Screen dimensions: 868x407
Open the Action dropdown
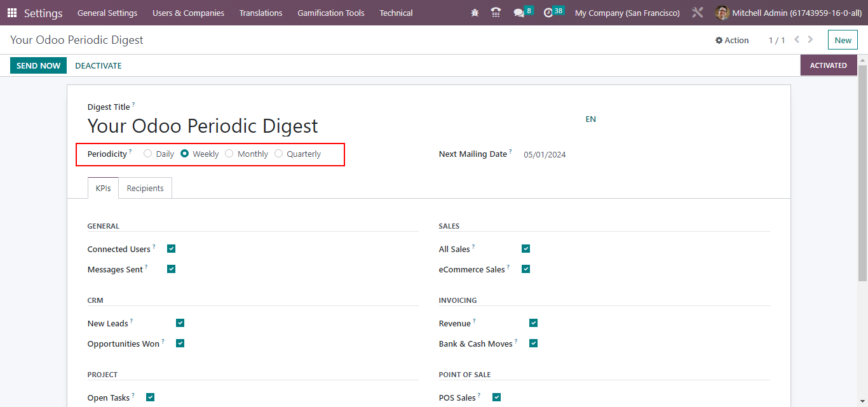(732, 40)
